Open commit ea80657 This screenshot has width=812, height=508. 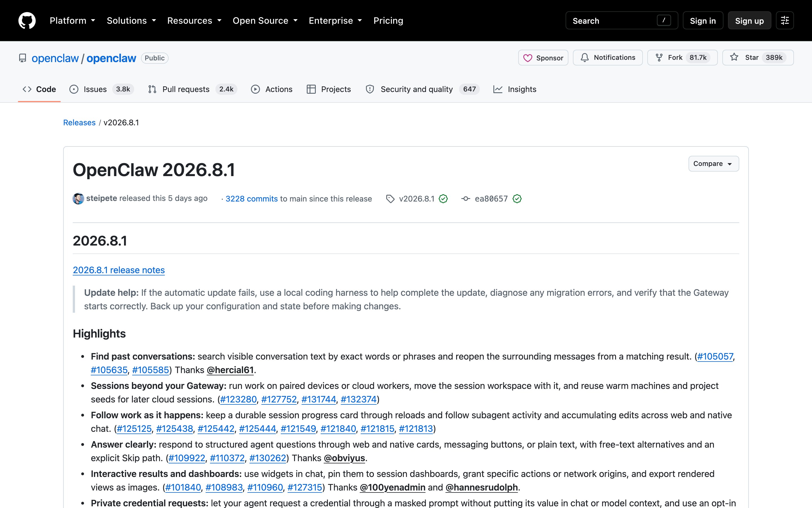click(491, 199)
